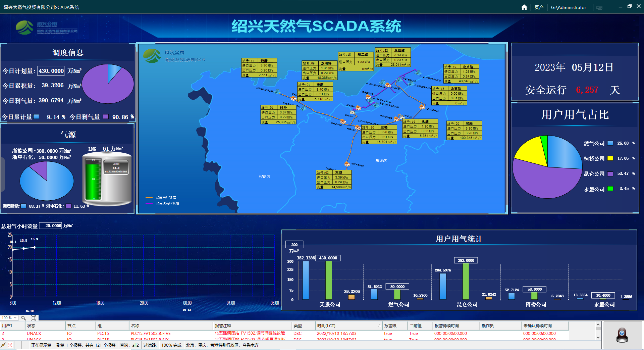Open the 资产 menu in title bar

[539, 7]
